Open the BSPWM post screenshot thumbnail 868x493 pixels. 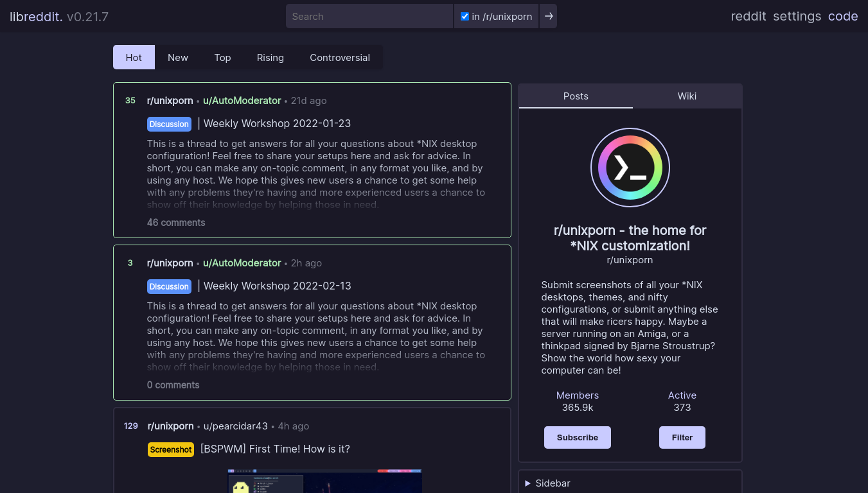pos(325,481)
